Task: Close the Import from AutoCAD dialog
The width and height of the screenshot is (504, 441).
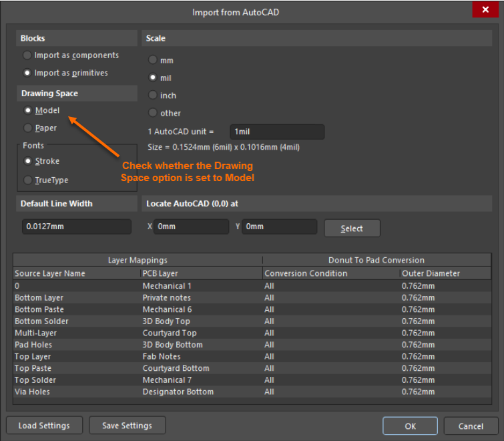Action: point(485,9)
